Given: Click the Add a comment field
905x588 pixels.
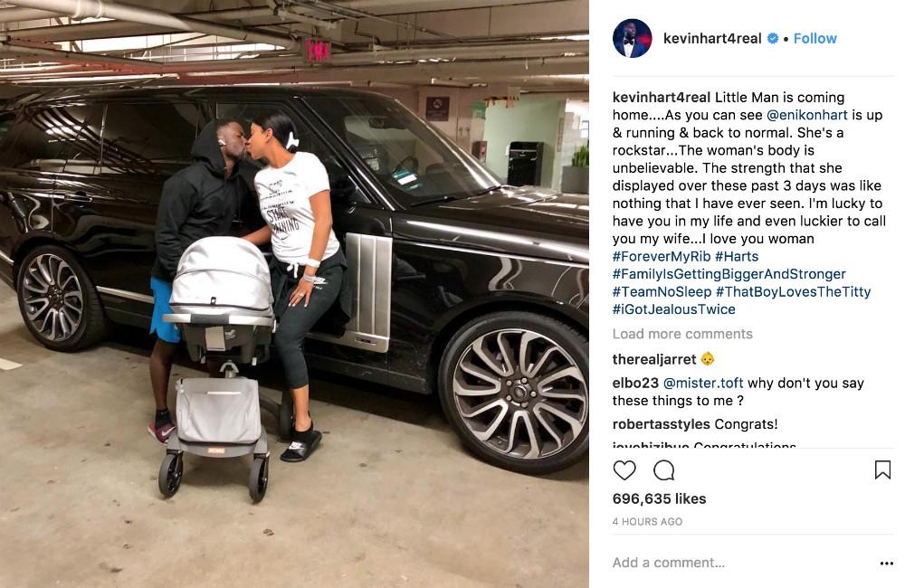Looking at the screenshot, I should pyautogui.click(x=742, y=563).
